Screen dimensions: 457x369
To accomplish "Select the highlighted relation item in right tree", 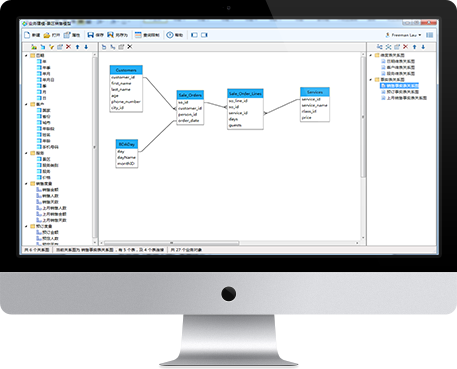I will (399, 86).
